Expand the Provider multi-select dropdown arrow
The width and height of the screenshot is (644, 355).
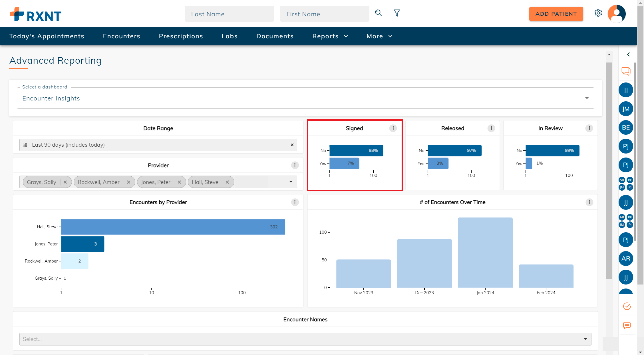click(x=291, y=182)
